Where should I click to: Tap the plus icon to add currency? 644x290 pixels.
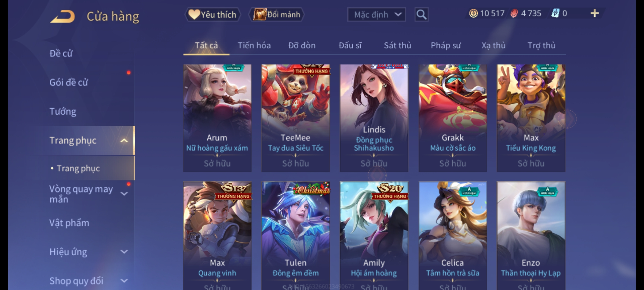pos(595,13)
